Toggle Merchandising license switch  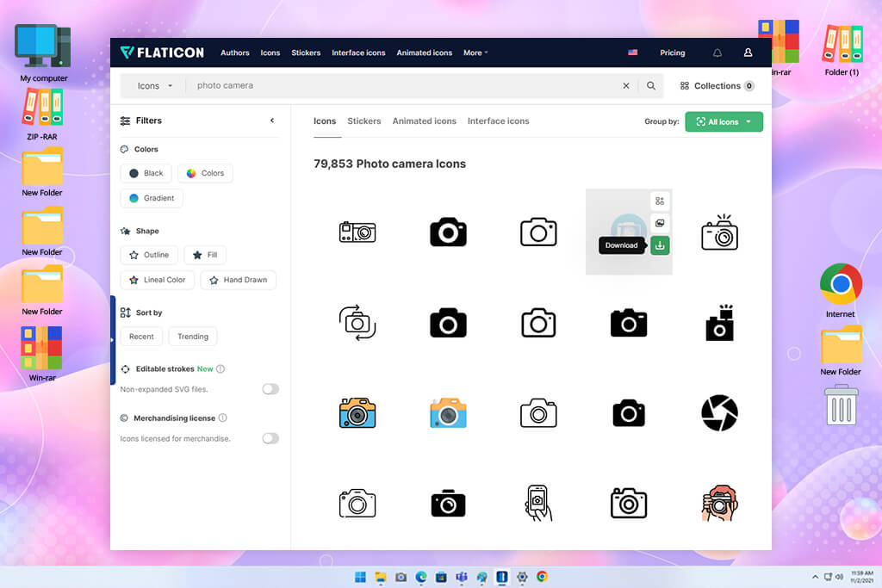point(270,438)
